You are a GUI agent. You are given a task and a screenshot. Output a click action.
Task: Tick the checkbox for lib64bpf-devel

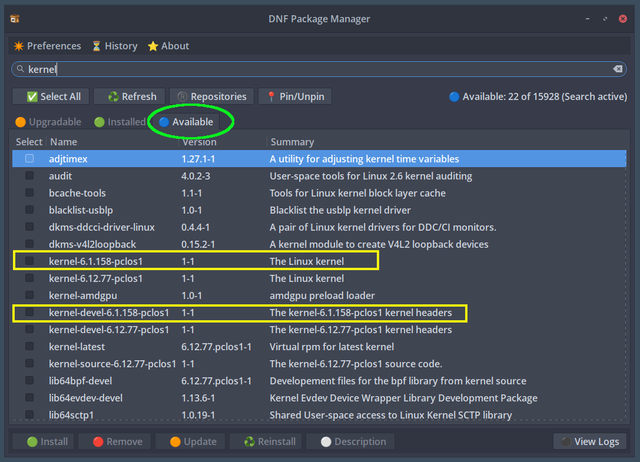pos(29,380)
